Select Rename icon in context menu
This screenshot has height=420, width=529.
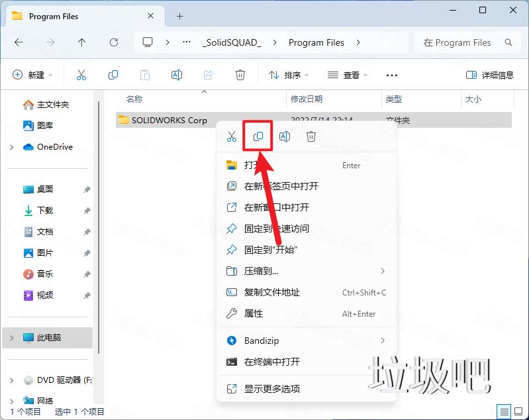[x=285, y=136]
